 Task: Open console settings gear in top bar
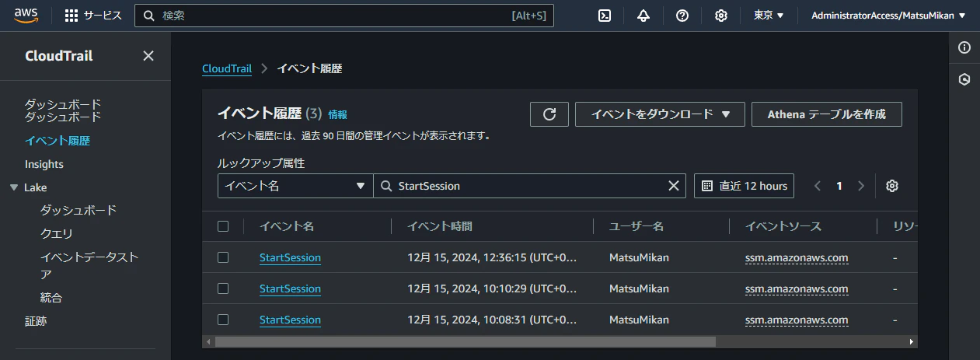tap(721, 16)
